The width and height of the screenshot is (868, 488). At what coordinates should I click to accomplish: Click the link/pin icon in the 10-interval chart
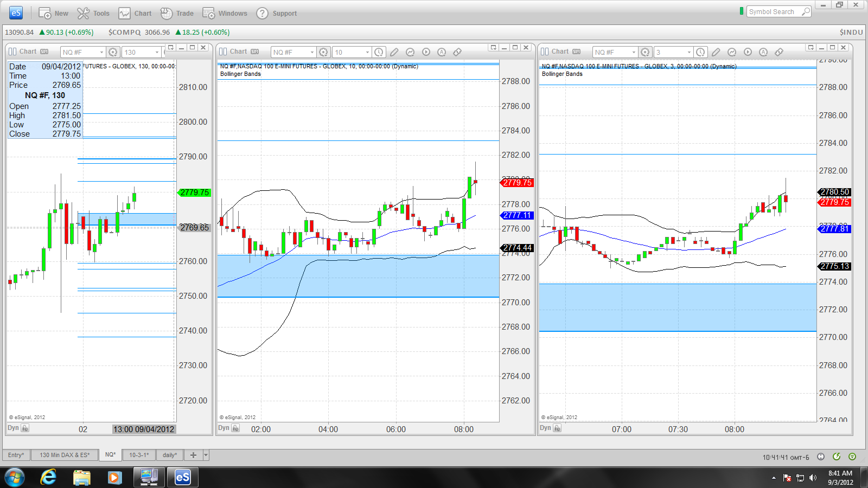[457, 52]
